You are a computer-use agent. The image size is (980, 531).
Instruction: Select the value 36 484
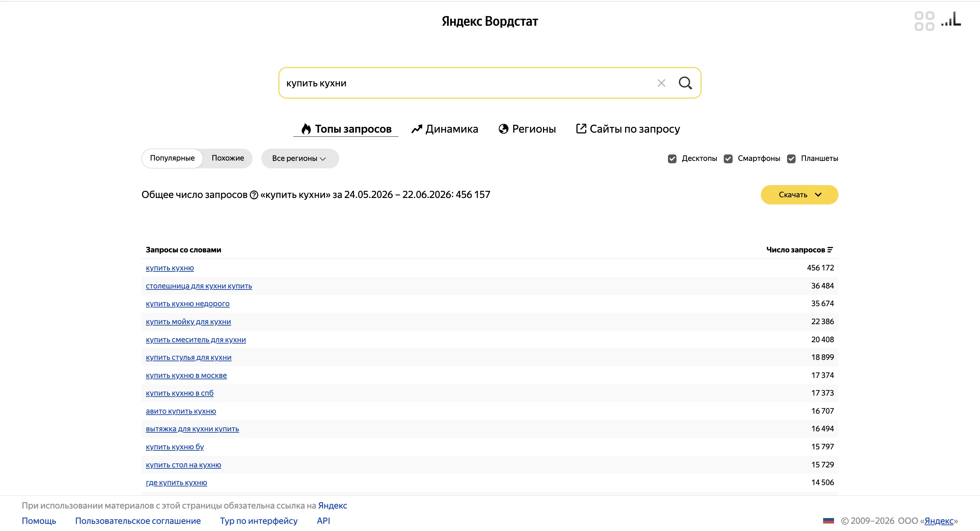coord(822,286)
